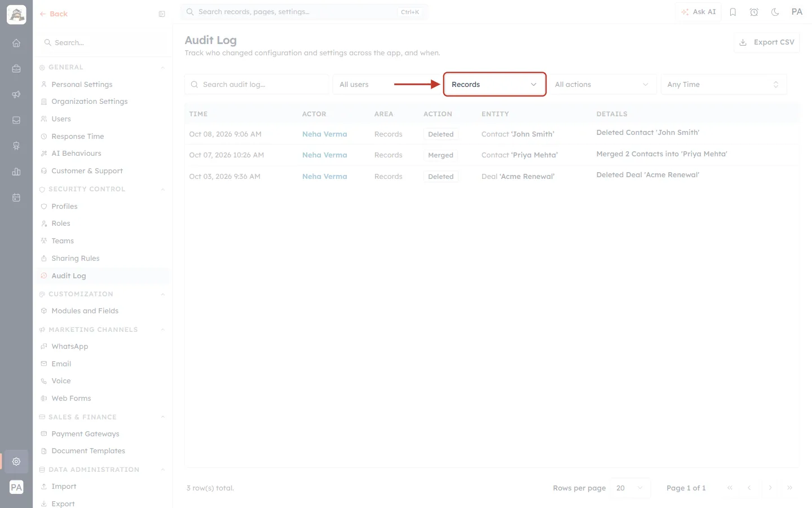Open the reminders clock icon
812x508 pixels.
tap(754, 12)
